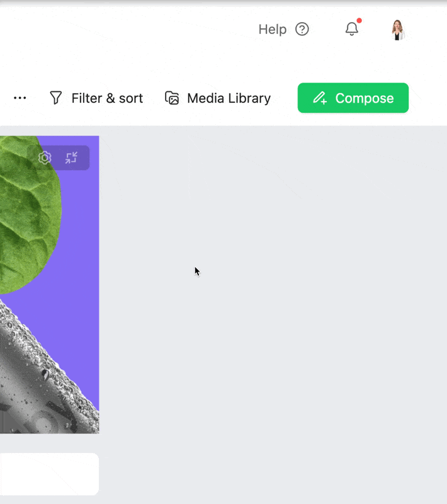The height and width of the screenshot is (504, 447).
Task: Click the pencil-plus icon inside Compose
Action: [320, 98]
